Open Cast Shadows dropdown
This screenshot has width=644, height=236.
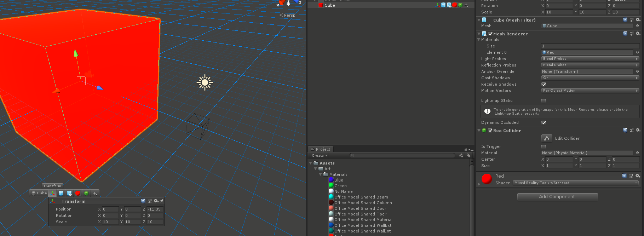590,78
